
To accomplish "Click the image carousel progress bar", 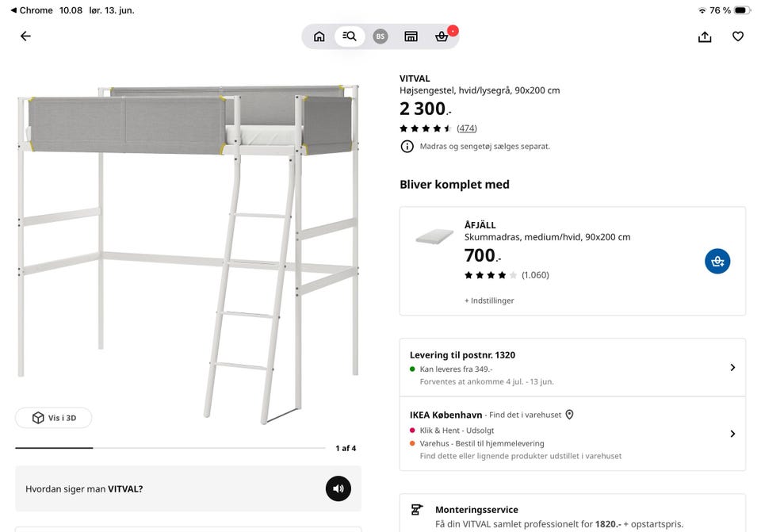I will (x=170, y=448).
